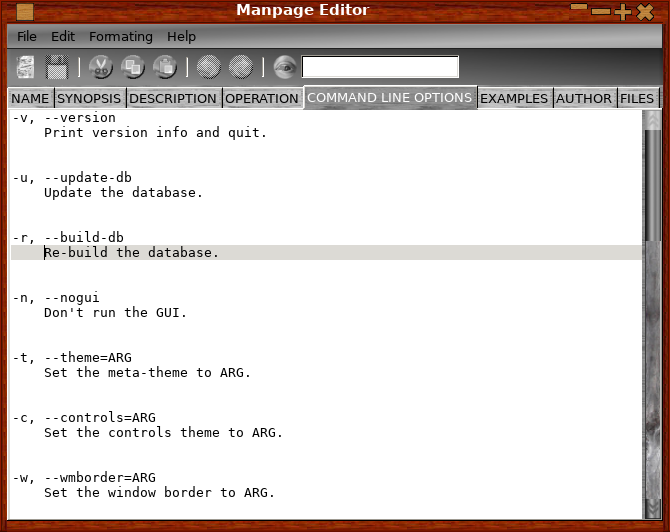The height and width of the screenshot is (532, 670).
Task: Minimize the Manpage Editor window
Action: click(x=601, y=12)
